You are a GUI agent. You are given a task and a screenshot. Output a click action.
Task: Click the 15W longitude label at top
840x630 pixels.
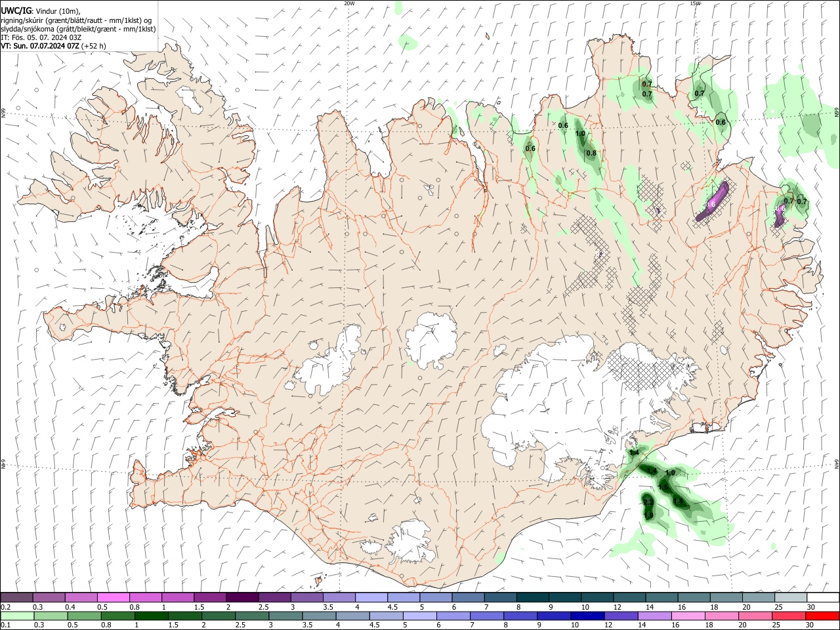click(695, 3)
